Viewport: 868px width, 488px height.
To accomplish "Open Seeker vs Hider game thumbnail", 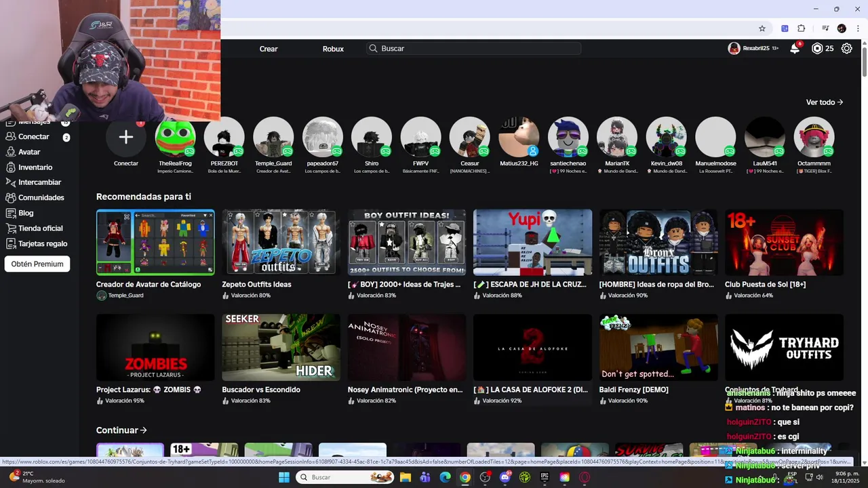I will [x=281, y=347].
